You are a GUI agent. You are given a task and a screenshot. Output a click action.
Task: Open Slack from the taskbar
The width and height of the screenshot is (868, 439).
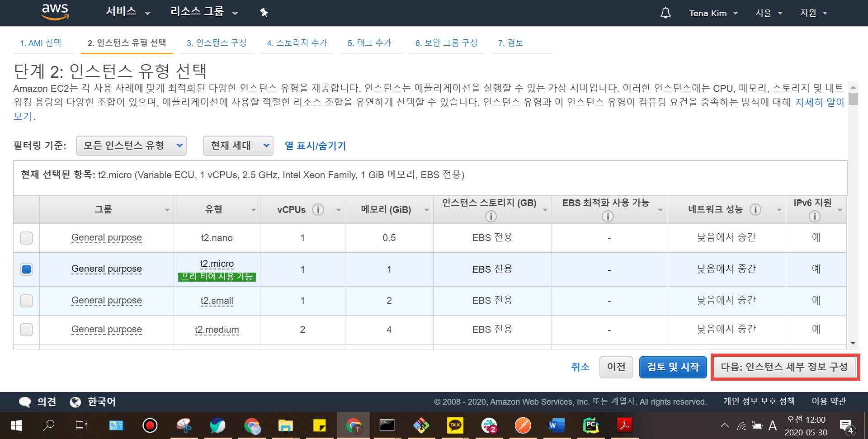489,425
